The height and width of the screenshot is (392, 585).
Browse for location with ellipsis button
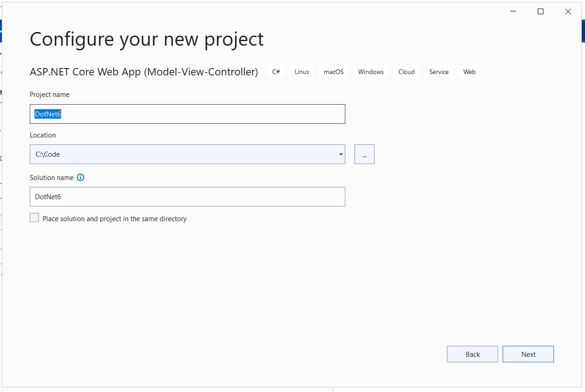tap(365, 154)
